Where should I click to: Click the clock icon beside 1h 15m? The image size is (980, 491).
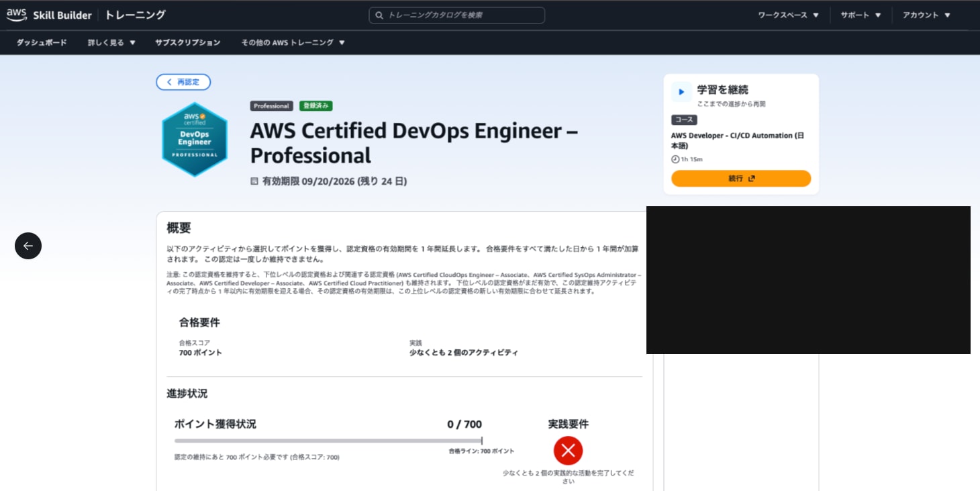[675, 159]
